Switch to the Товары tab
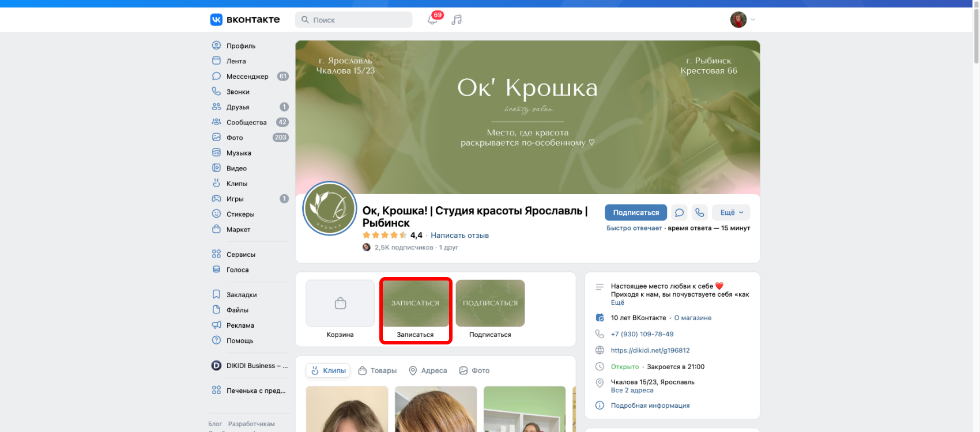 [x=378, y=370]
